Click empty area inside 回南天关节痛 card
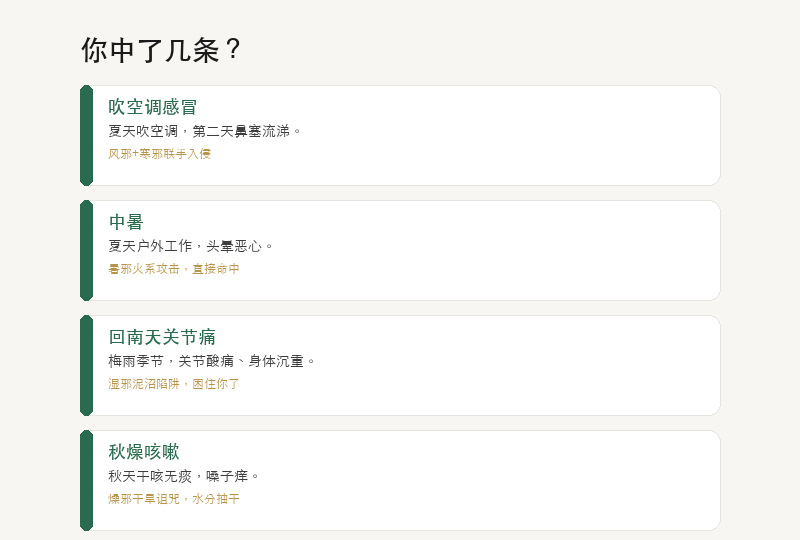This screenshot has width=800, height=540. coord(485,365)
